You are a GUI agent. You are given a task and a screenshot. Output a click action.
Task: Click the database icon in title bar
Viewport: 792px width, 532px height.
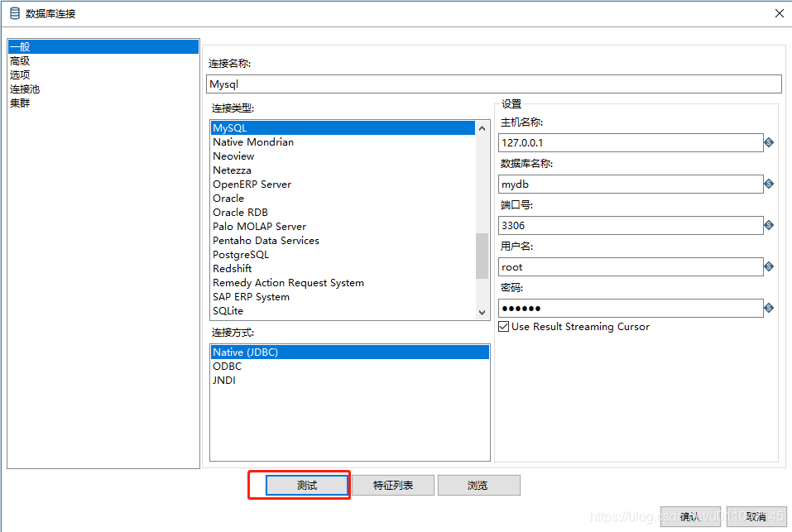pyautogui.click(x=15, y=13)
